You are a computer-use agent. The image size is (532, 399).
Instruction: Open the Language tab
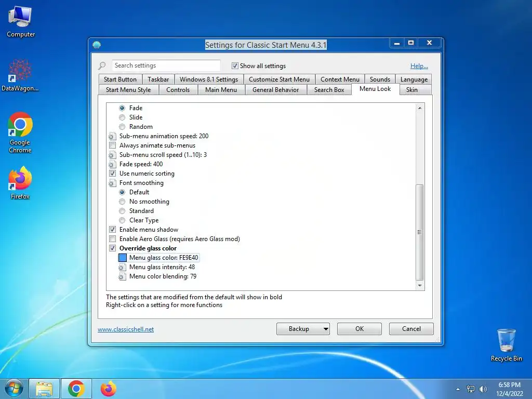pos(414,79)
